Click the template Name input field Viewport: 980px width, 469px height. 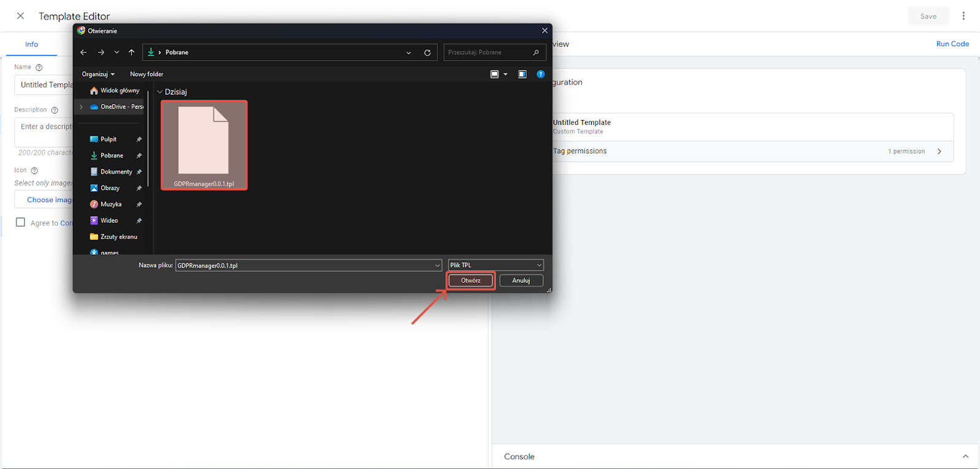pyautogui.click(x=43, y=84)
